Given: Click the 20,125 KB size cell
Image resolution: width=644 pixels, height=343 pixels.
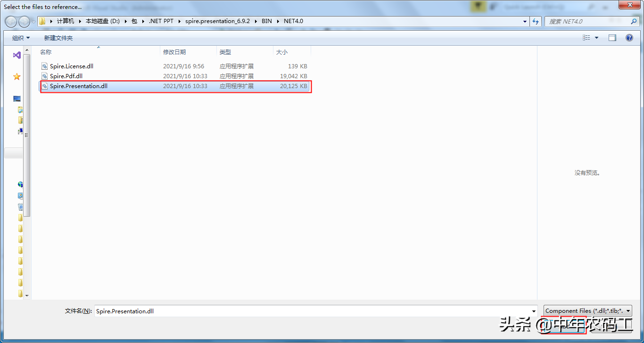Looking at the screenshot, I should point(294,86).
